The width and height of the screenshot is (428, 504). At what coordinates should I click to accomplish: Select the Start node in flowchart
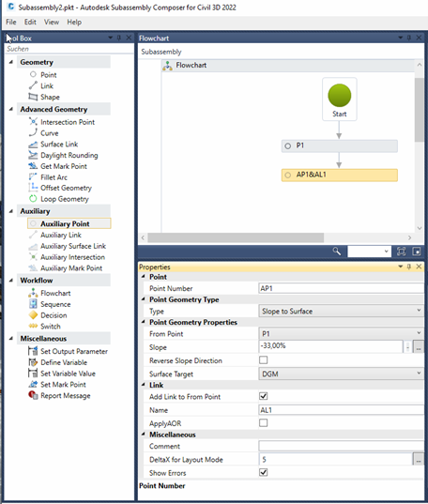pyautogui.click(x=340, y=99)
